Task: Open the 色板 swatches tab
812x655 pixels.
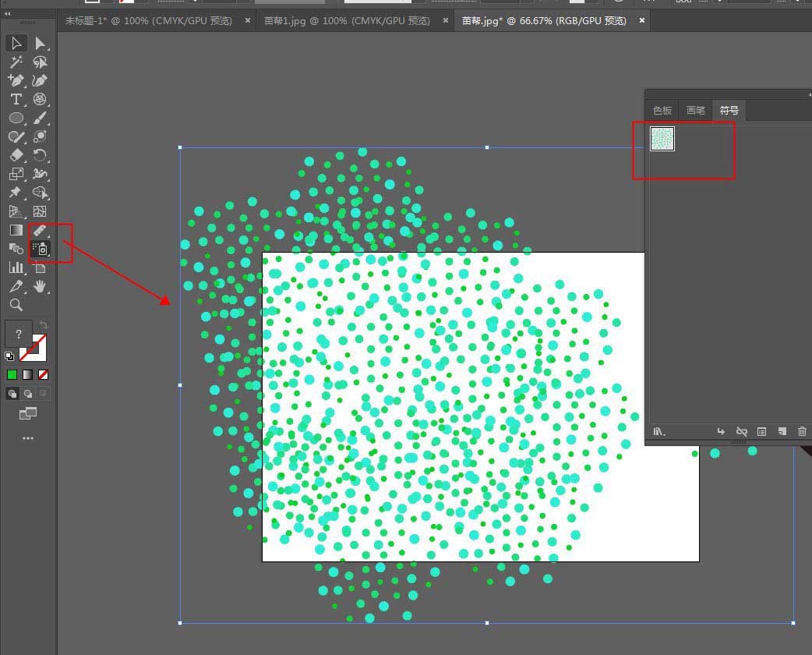Action: pyautogui.click(x=662, y=111)
